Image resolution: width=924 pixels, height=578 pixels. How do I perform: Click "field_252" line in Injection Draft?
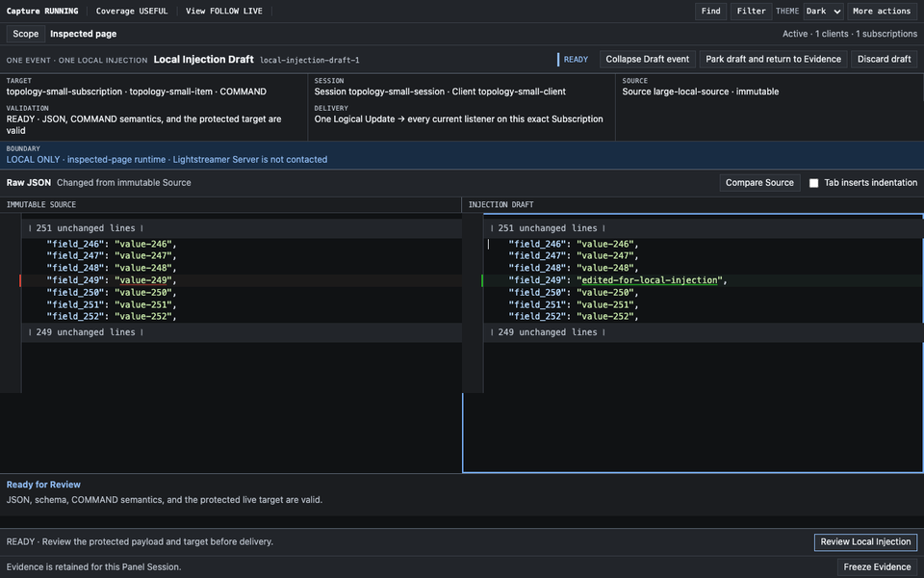[574, 317]
